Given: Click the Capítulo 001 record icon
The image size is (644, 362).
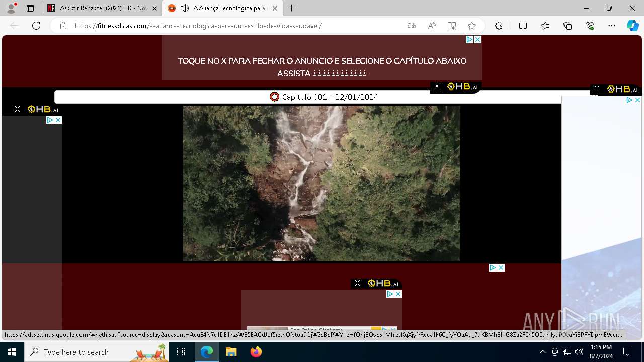Looking at the screenshot, I should click(x=274, y=97).
